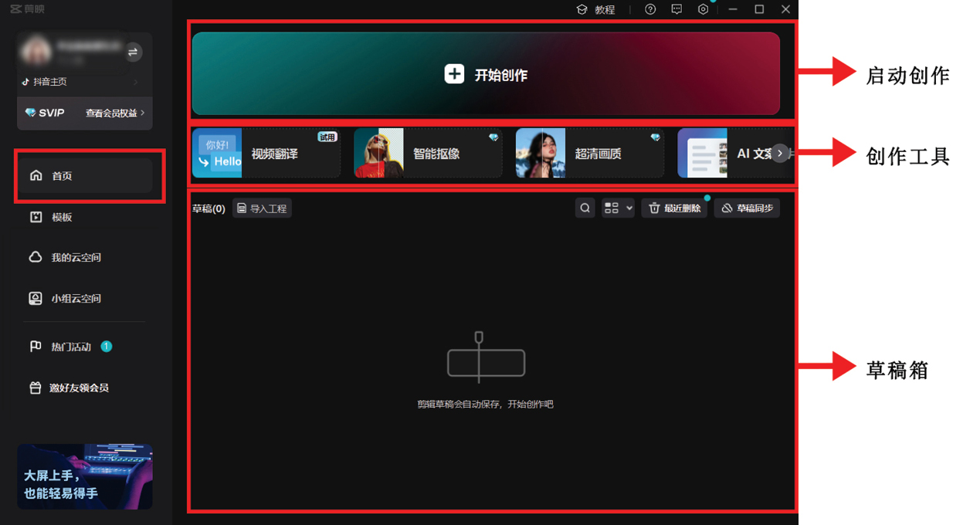
Task: Open the settings hexagon icon
Action: (703, 9)
